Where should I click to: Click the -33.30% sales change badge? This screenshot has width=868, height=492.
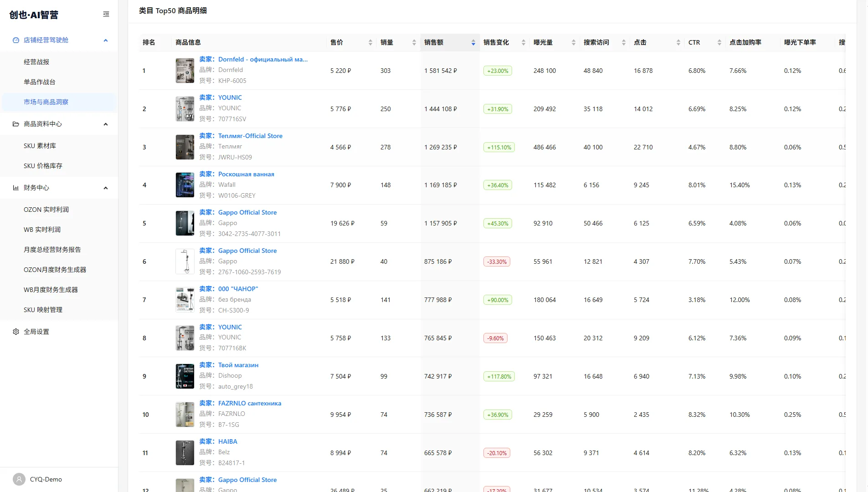(x=497, y=262)
